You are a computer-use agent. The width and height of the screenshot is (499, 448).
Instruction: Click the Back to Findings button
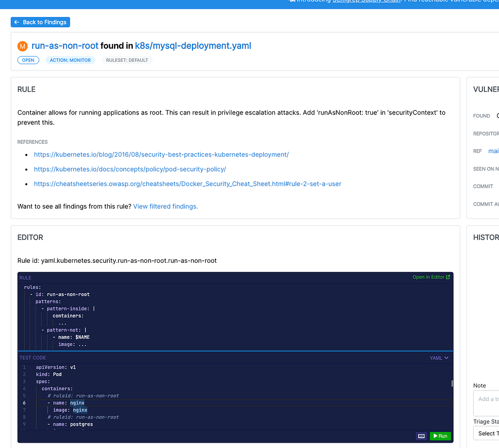click(40, 22)
